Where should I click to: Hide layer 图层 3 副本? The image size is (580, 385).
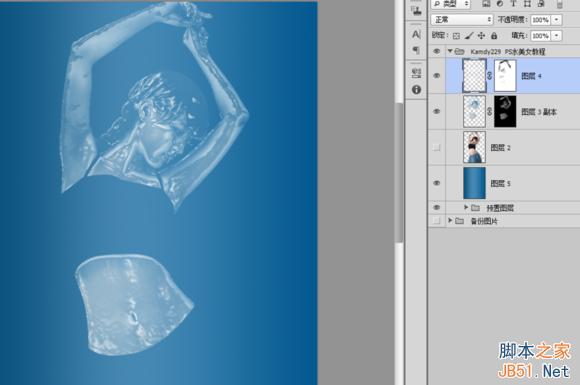pos(436,111)
